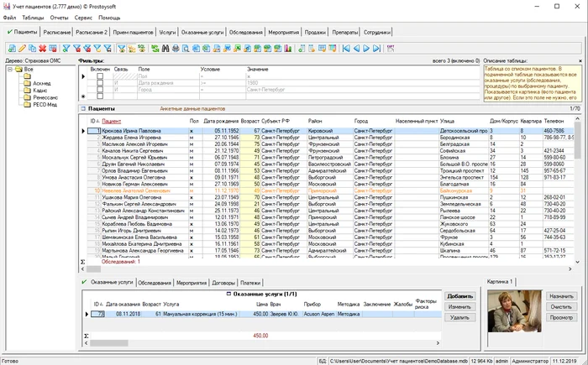Enable the Дата рождения filter checkbox
Viewport: 588px width, 365px height.
[100, 83]
